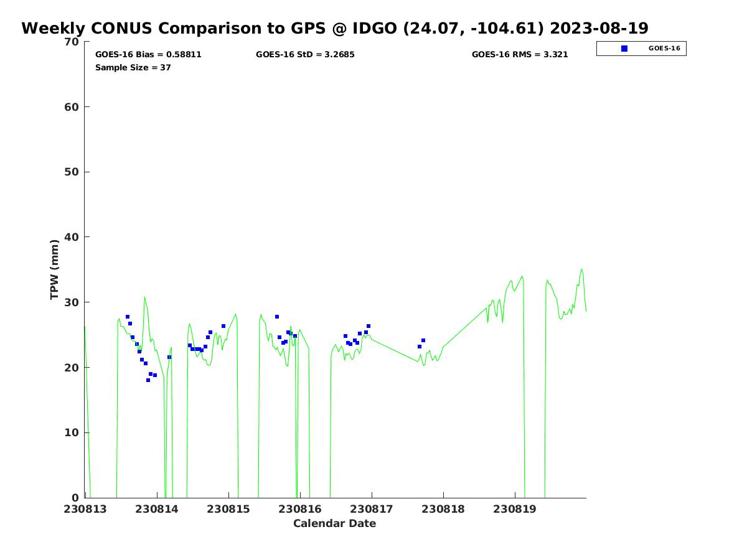Click y-axis tick label 60

pos(72,107)
